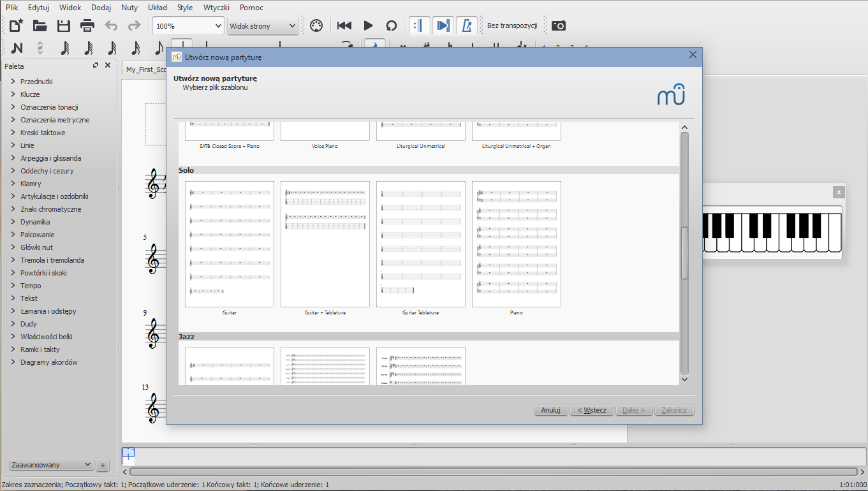The height and width of the screenshot is (491, 868).
Task: Select the Guitar + Tablature template thumbnail
Action: click(325, 244)
